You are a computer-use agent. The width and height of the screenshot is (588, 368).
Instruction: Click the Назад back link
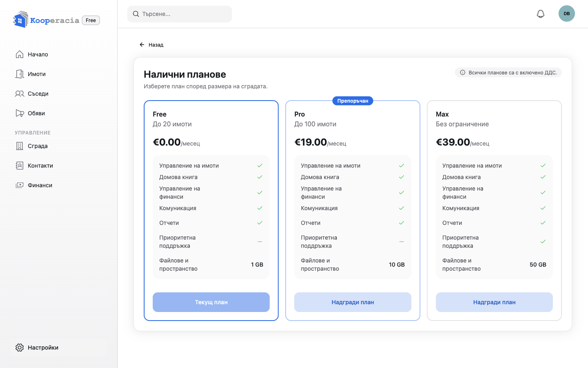click(x=151, y=45)
